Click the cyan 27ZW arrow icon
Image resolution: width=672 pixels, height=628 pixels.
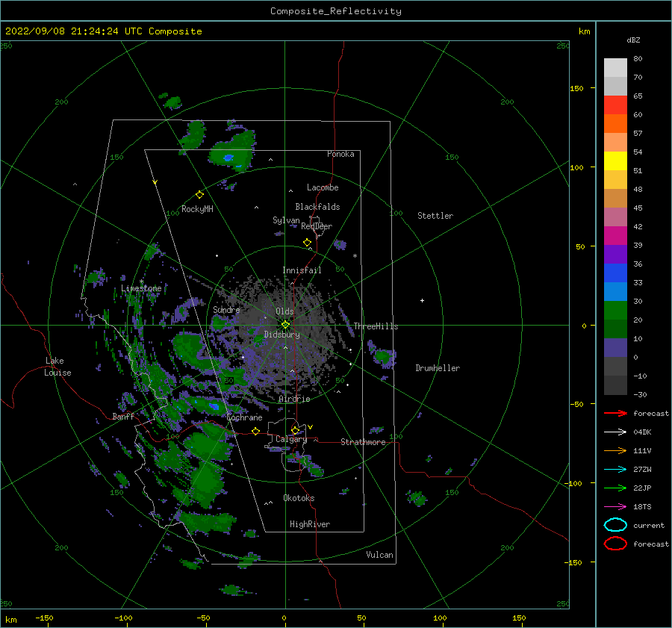click(615, 470)
